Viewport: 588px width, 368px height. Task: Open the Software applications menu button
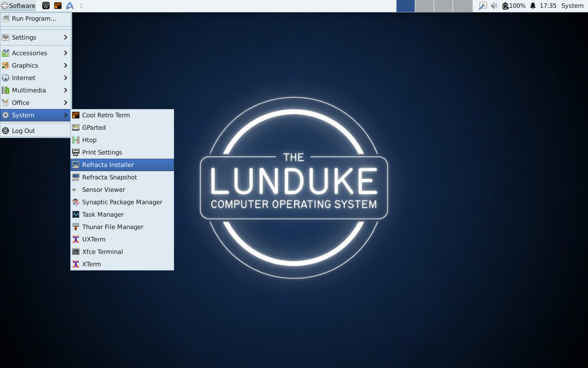click(x=18, y=6)
